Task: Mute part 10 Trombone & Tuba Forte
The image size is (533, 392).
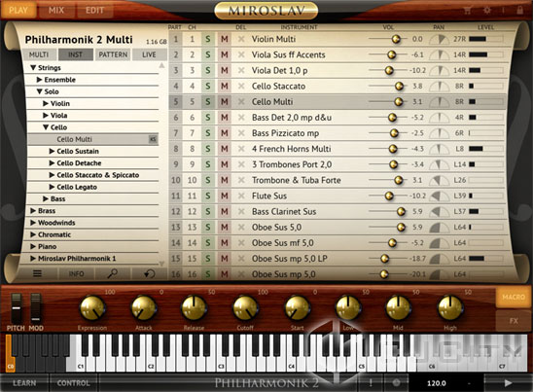Action: coord(225,180)
